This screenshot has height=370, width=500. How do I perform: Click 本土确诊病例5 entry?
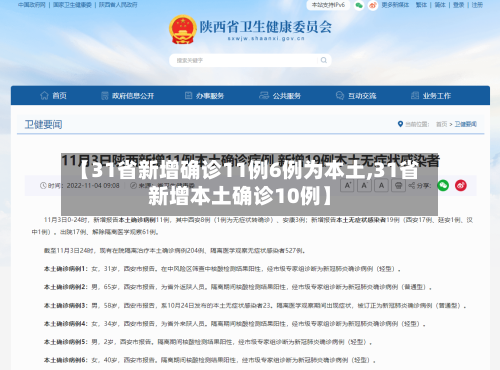point(208,342)
